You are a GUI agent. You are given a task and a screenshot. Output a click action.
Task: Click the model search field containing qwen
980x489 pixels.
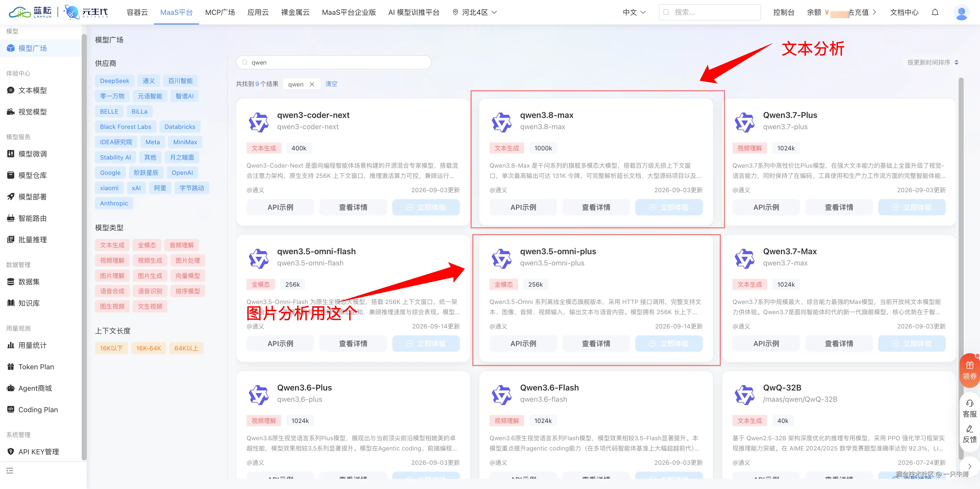click(x=334, y=63)
